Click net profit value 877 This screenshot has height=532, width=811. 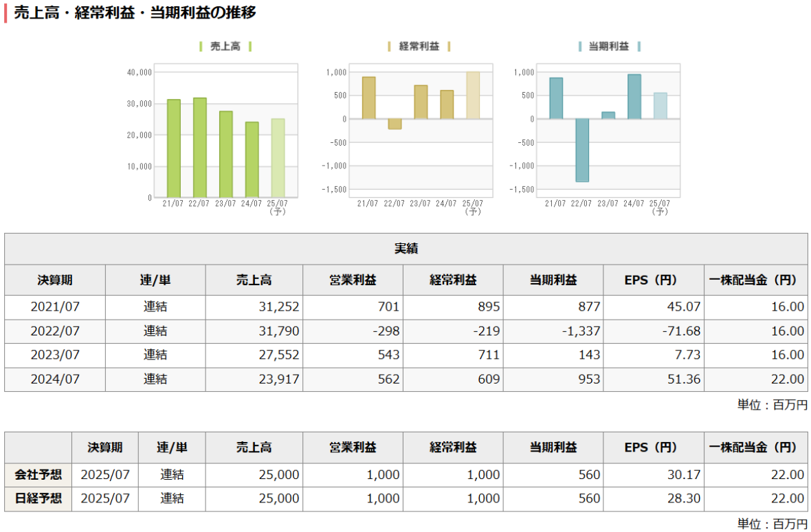tap(589, 307)
